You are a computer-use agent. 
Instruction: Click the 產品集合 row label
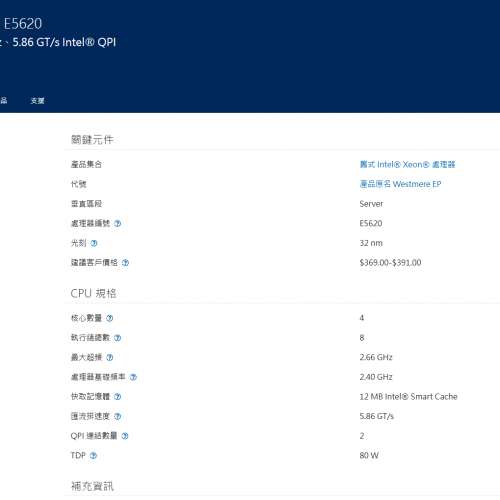(86, 164)
